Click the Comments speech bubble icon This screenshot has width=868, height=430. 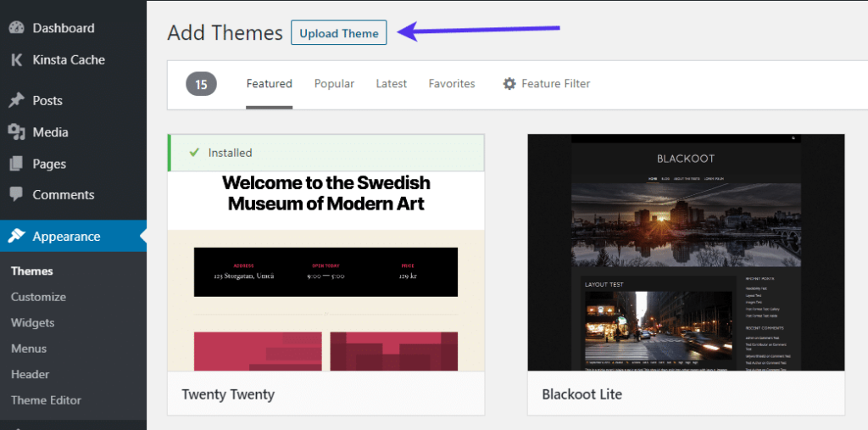16,194
